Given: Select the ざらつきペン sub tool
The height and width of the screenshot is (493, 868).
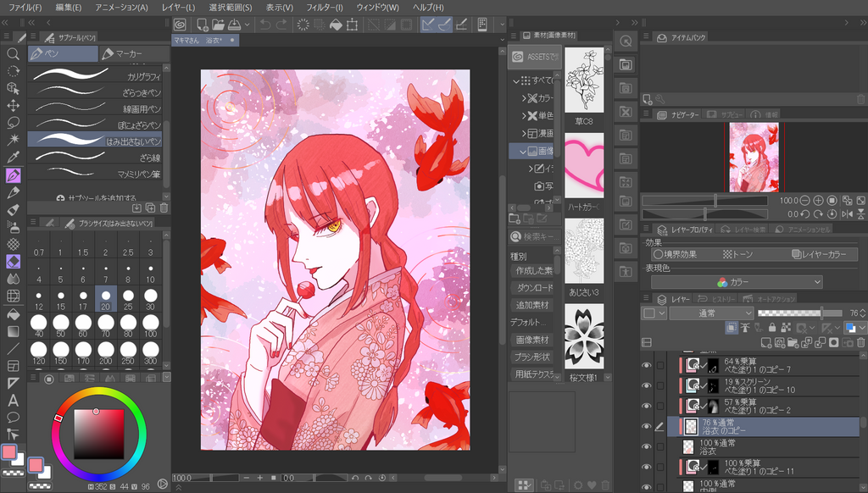Looking at the screenshot, I should pyautogui.click(x=96, y=92).
